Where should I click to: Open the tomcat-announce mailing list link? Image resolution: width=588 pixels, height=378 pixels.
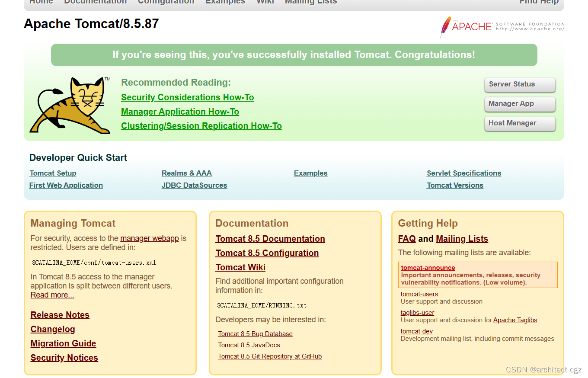tap(428, 267)
